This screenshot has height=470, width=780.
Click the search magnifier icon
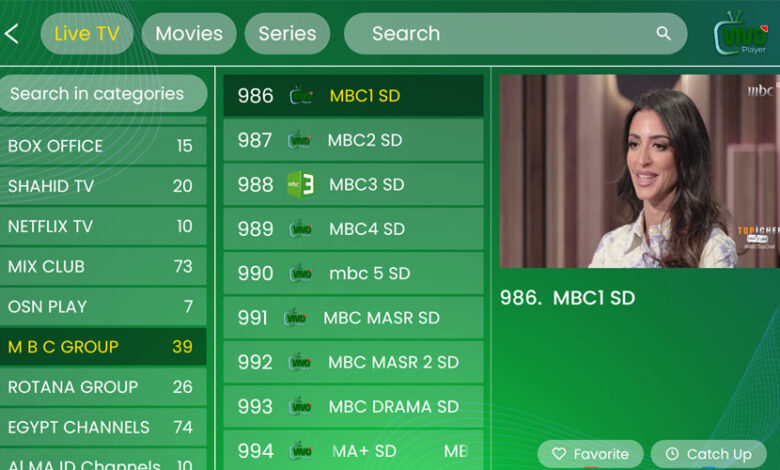[663, 34]
